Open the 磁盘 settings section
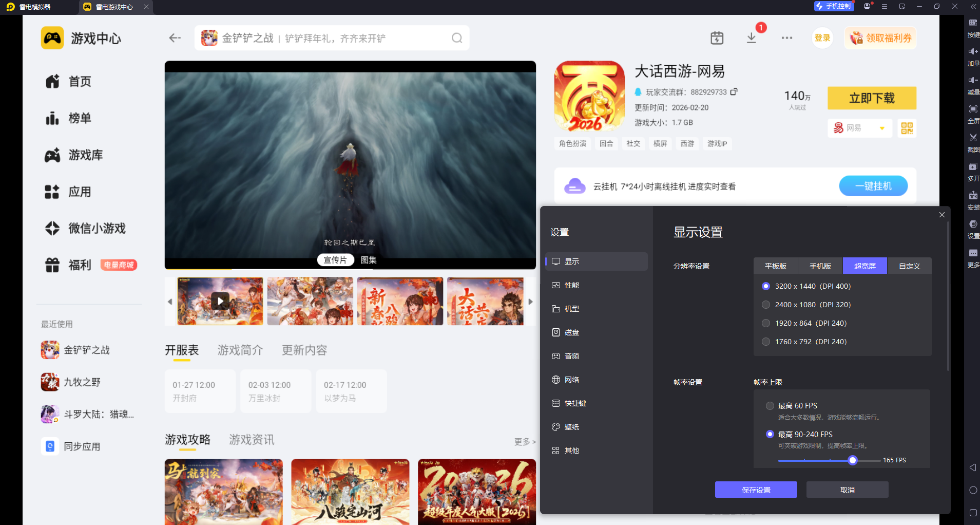 click(x=597, y=332)
